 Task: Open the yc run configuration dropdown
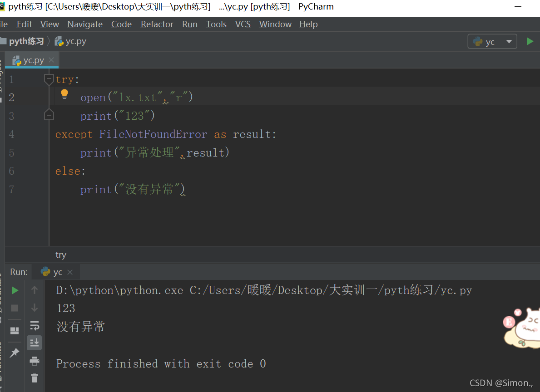tap(492, 42)
